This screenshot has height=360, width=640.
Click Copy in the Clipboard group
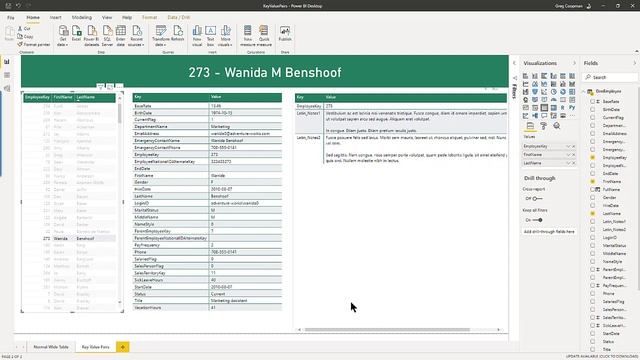click(25, 36)
